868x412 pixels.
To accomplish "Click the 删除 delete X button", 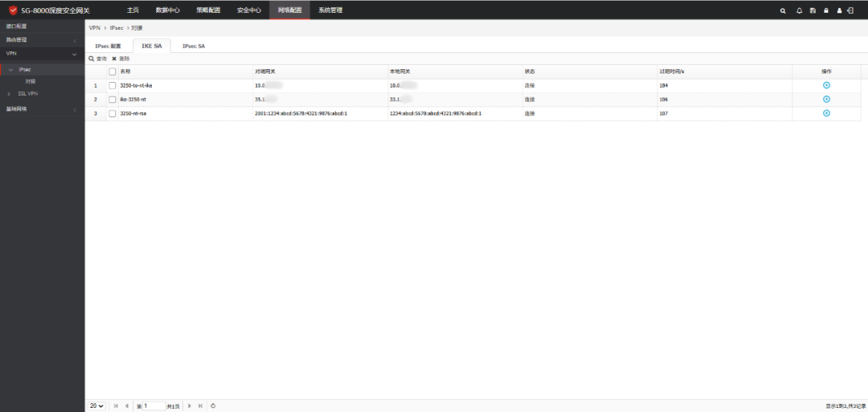I will tap(121, 59).
